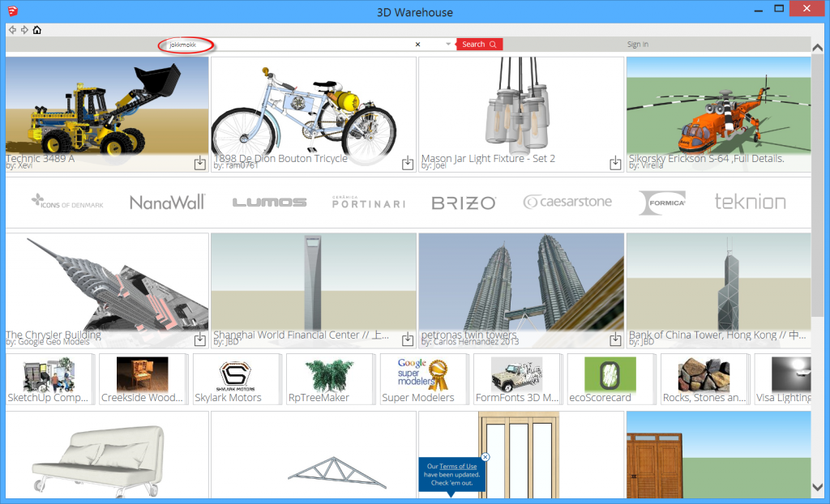This screenshot has height=504, width=830.
Task: Open the NanaWall brand catalog
Action: pos(167,202)
